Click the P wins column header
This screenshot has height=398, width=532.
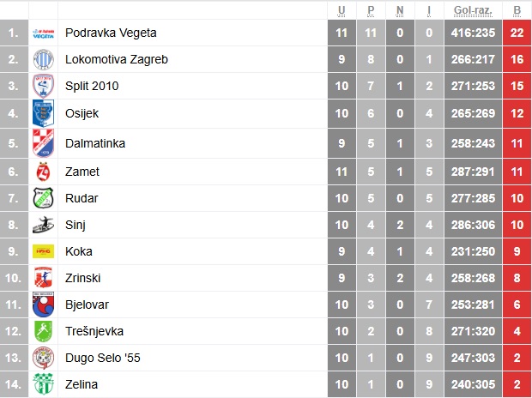371,10
